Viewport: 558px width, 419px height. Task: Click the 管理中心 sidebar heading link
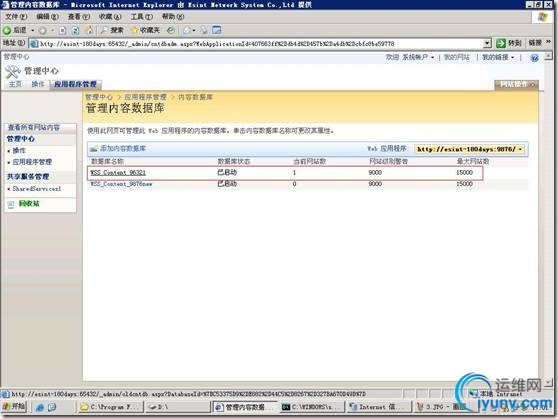point(21,139)
